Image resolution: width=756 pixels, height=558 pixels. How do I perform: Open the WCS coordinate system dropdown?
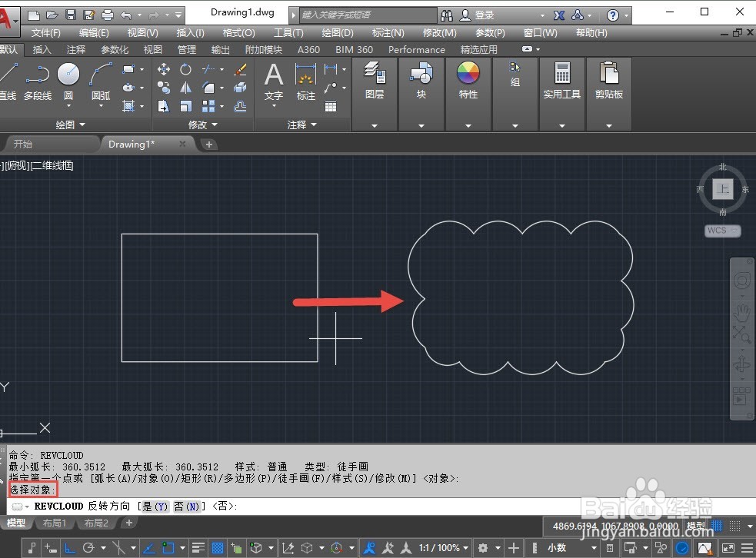coord(722,231)
